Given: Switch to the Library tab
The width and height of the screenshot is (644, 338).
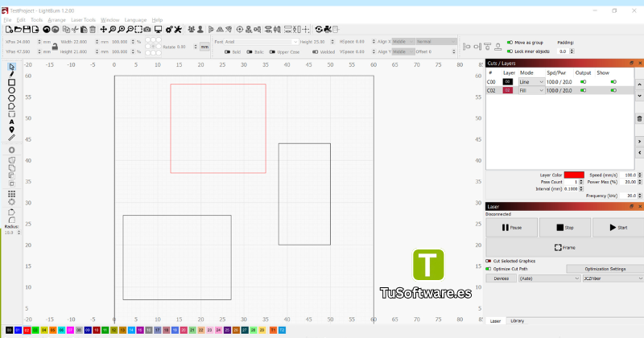Looking at the screenshot, I should tap(517, 321).
